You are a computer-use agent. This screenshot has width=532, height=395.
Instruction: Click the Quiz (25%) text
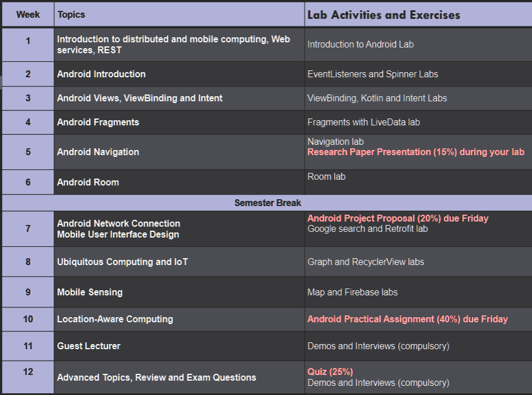[x=330, y=372]
